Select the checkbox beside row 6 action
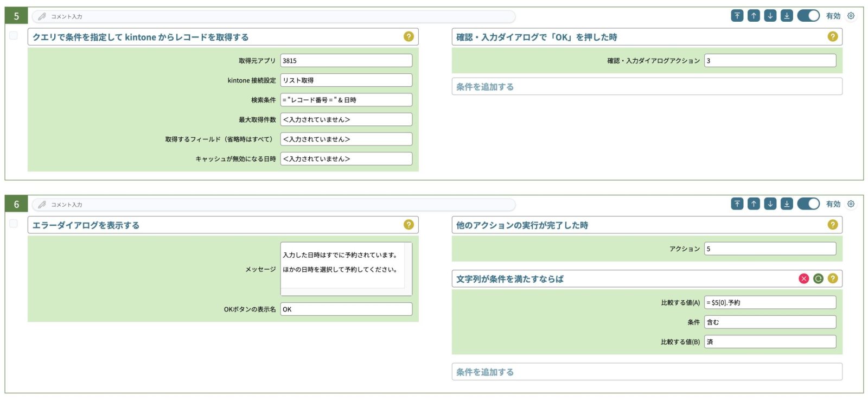 click(14, 224)
